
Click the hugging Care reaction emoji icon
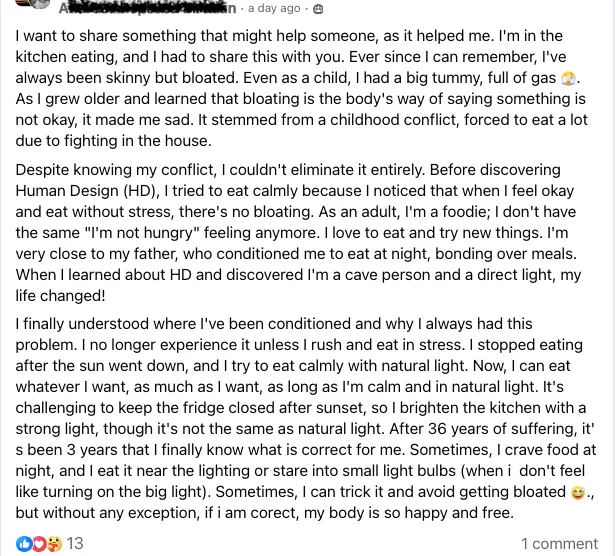pyautogui.click(x=53, y=543)
